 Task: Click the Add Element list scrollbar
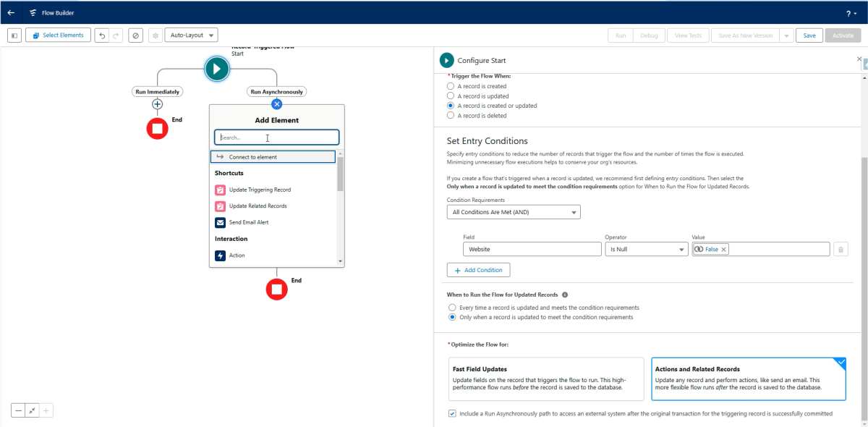point(340,174)
